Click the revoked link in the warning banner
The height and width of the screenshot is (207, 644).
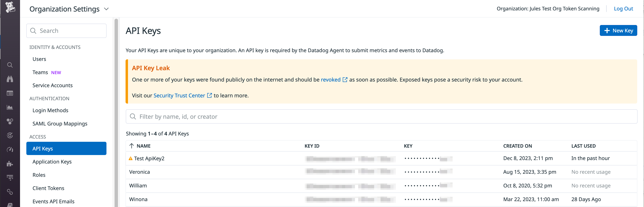click(330, 80)
